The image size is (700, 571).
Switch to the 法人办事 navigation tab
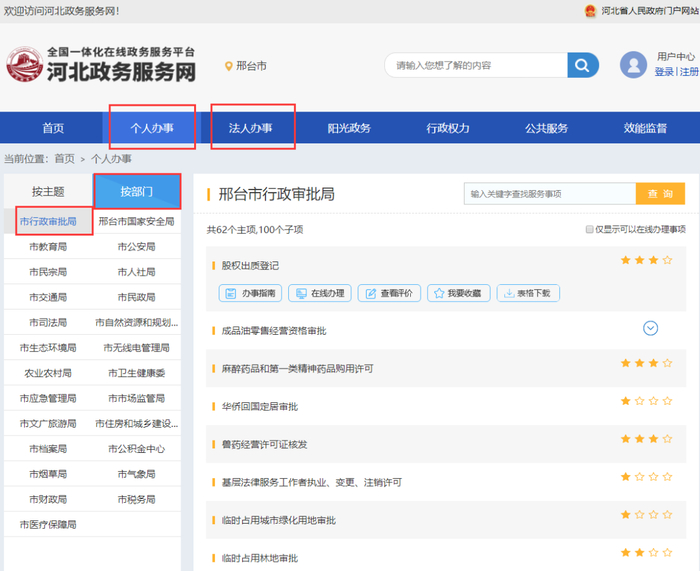pyautogui.click(x=250, y=128)
